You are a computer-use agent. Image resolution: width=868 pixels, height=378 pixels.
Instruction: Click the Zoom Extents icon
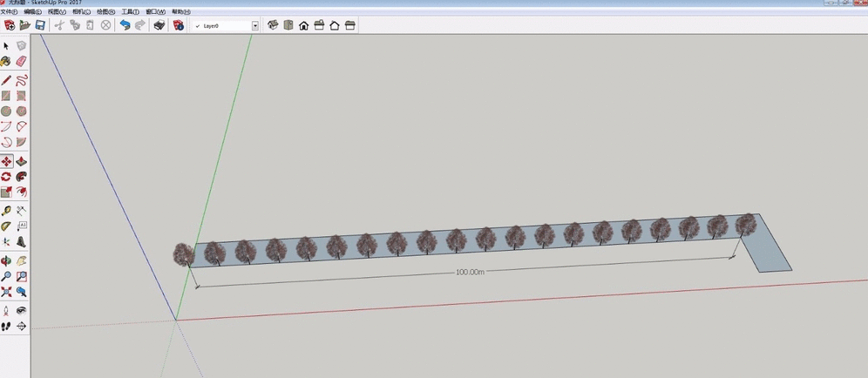point(6,292)
